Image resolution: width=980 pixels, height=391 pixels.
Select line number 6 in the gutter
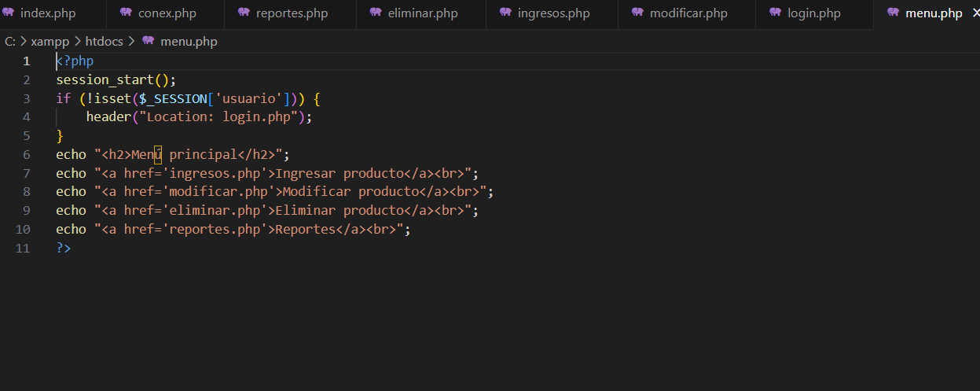pos(27,155)
